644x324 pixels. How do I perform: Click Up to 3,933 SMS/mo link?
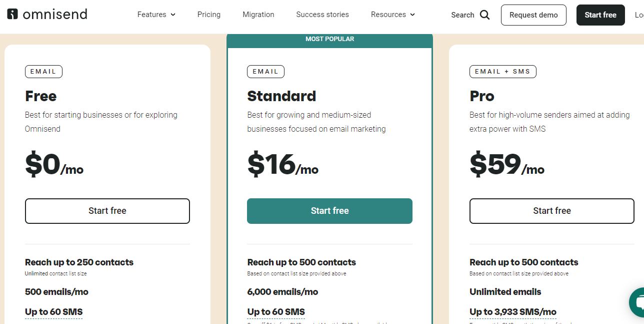(x=513, y=311)
